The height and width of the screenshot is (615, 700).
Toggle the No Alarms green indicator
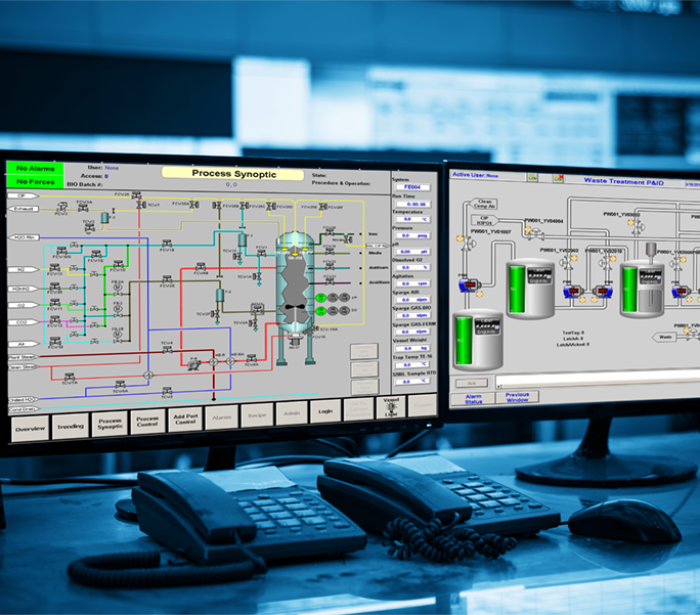click(x=35, y=169)
